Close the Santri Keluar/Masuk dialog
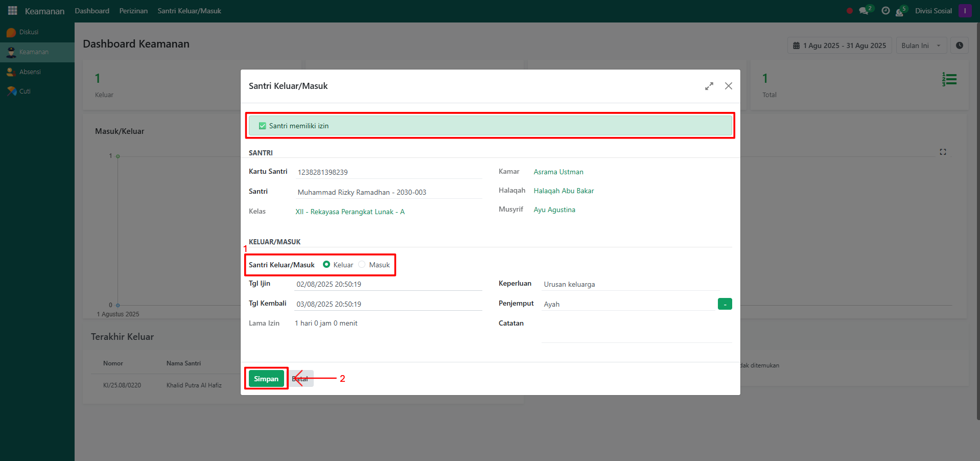980x461 pixels. click(x=728, y=86)
